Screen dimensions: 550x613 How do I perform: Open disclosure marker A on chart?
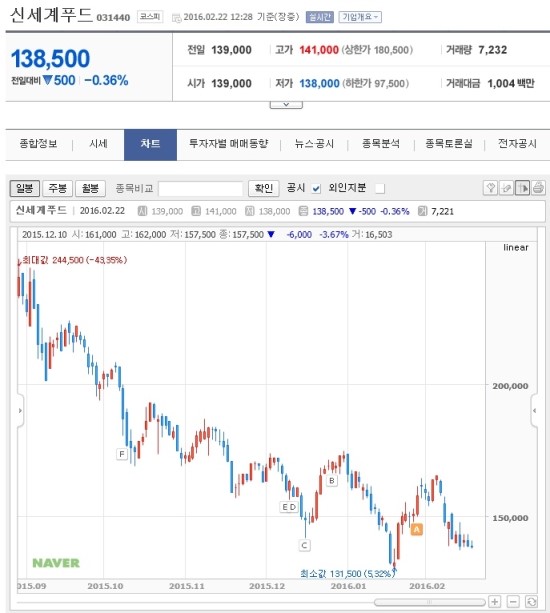tap(417, 529)
